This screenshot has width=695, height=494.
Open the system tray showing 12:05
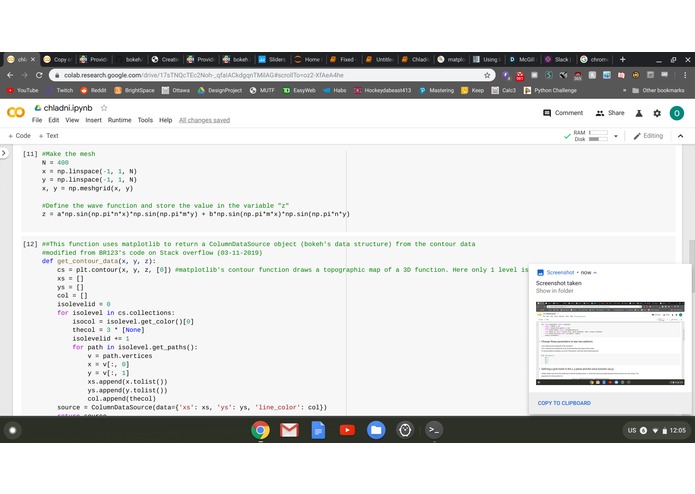pyautogui.click(x=656, y=431)
